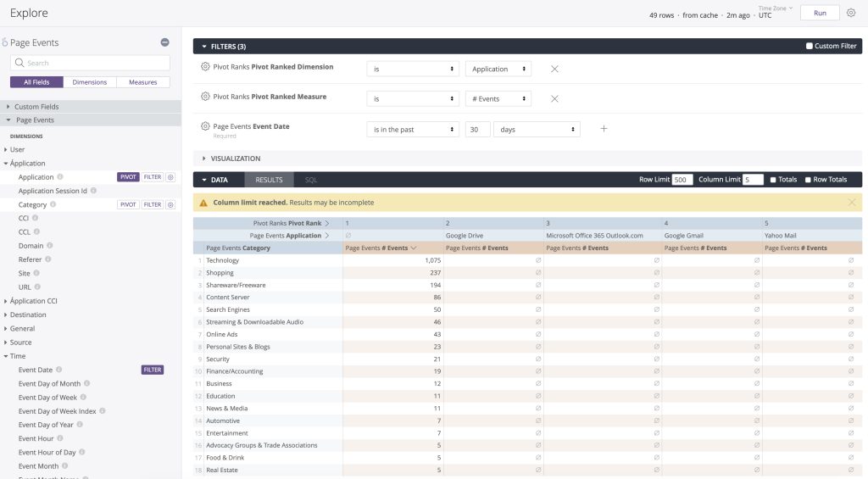The height and width of the screenshot is (479, 868).
Task: Pivot by the Category dimension
Action: tap(128, 204)
